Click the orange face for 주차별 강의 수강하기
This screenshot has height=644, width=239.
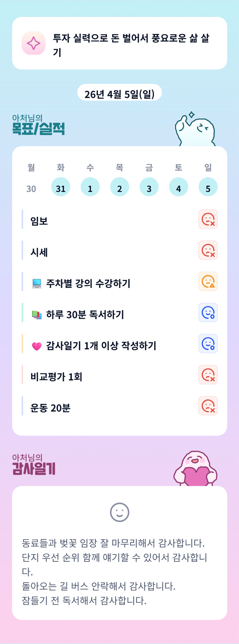pyautogui.click(x=208, y=281)
